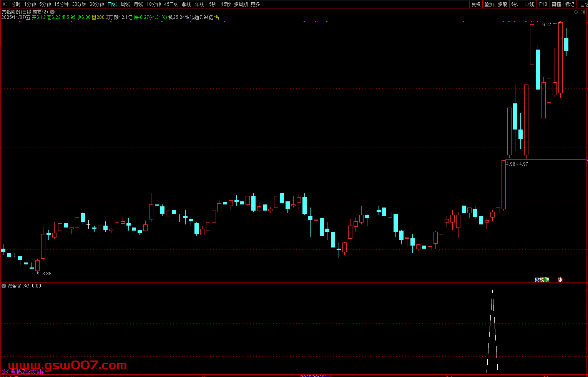The image size is (588, 377).
Task: Click the 铝 sector tag in quote line
Action: (216, 17)
